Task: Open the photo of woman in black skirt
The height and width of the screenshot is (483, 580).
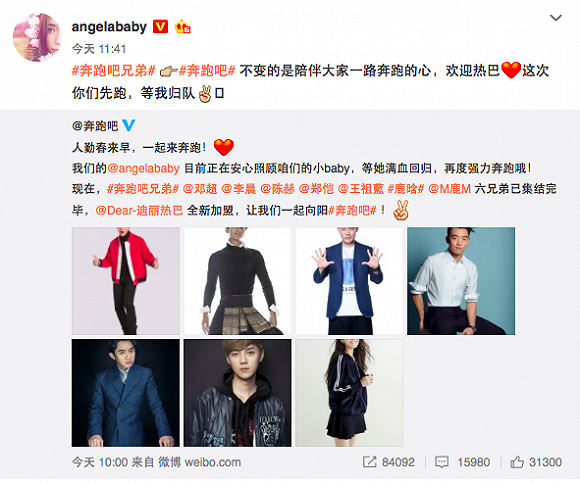Action: point(349,393)
